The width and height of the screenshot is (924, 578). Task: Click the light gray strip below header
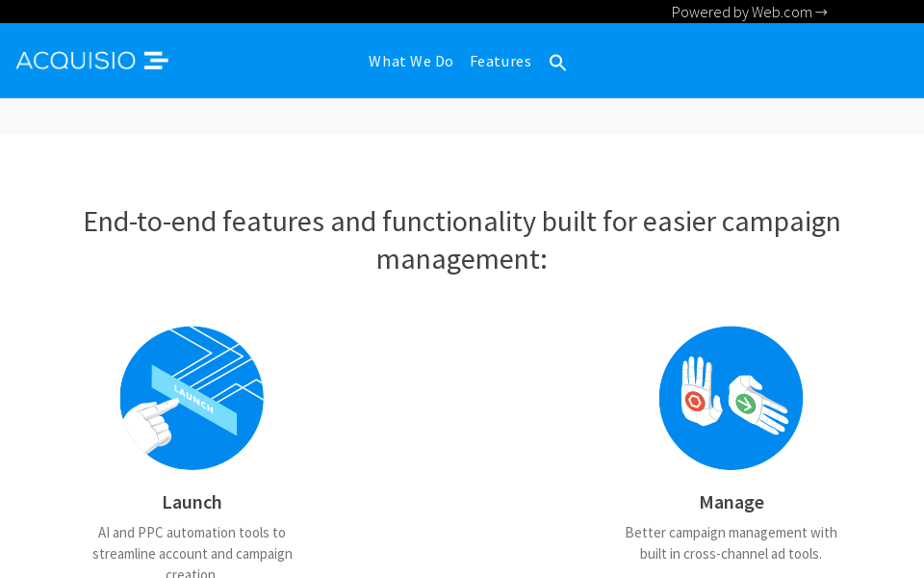pyautogui.click(x=462, y=117)
